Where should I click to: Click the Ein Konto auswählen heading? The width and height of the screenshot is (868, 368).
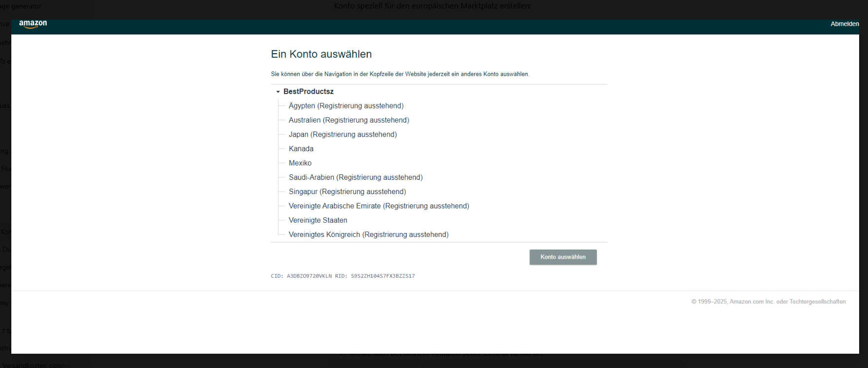[321, 54]
